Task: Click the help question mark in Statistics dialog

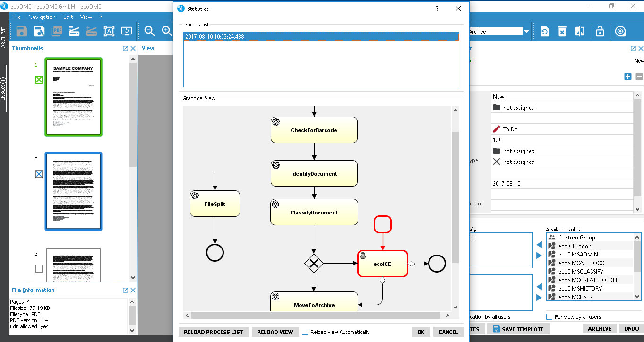Action: [437, 9]
